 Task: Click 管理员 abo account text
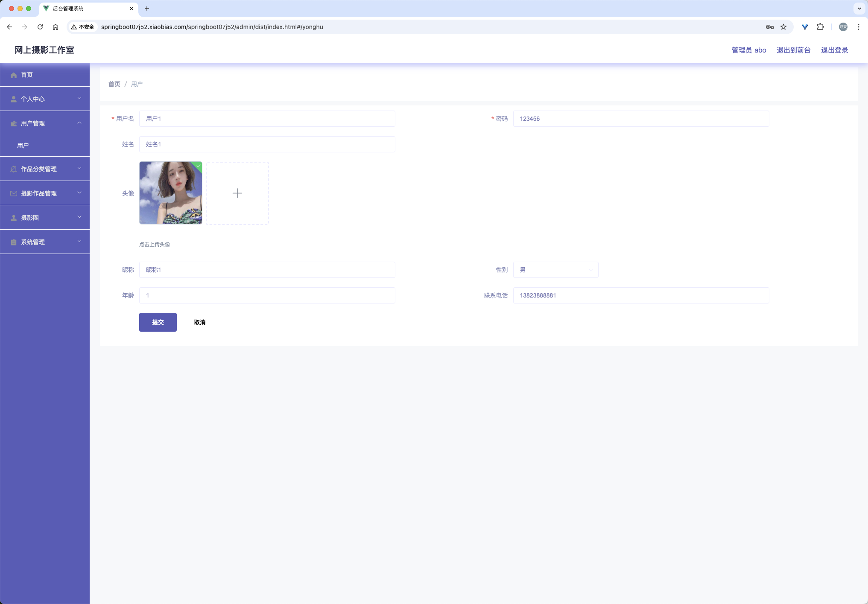click(x=749, y=50)
